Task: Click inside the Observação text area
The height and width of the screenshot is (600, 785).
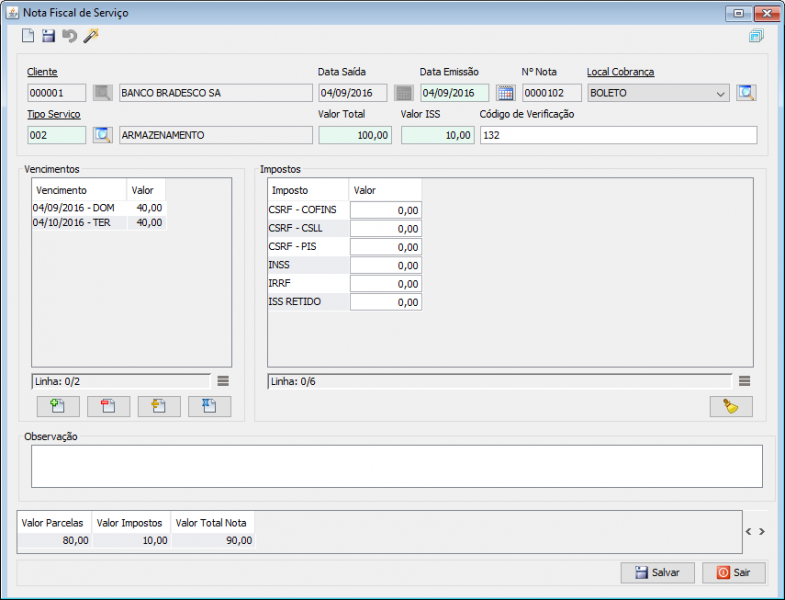Action: (396, 466)
